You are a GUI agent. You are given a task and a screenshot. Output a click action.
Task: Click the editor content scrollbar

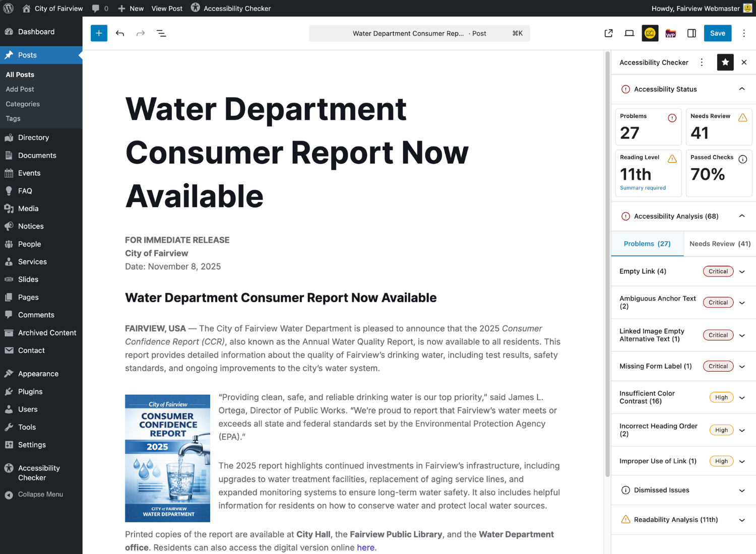click(x=607, y=264)
